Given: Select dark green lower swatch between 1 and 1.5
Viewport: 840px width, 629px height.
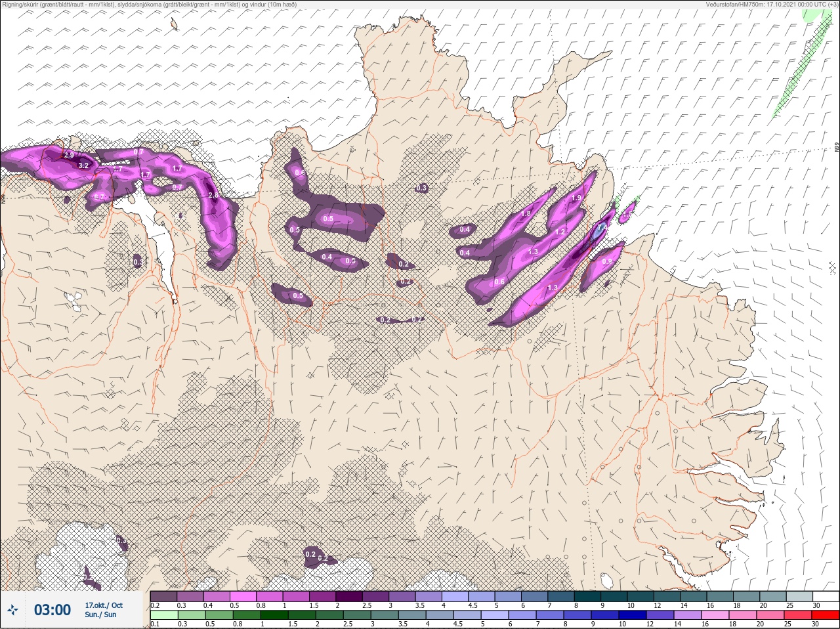Looking at the screenshot, I should (274, 615).
